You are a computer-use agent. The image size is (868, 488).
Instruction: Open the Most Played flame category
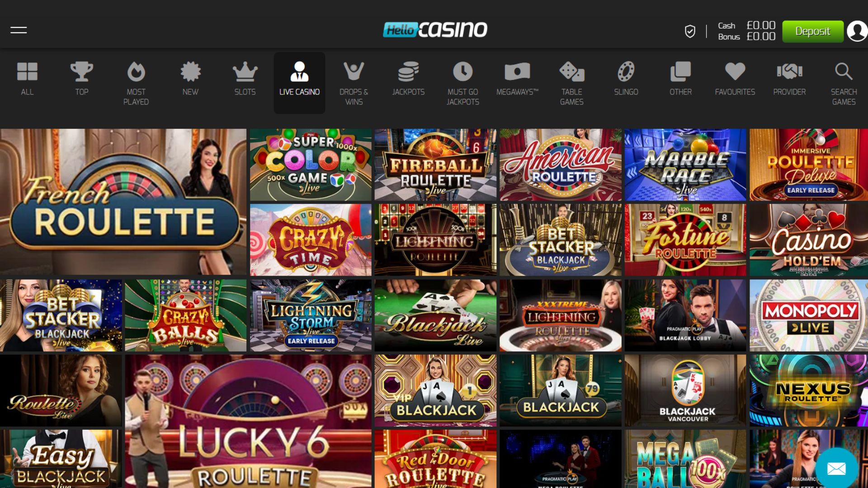136,71
